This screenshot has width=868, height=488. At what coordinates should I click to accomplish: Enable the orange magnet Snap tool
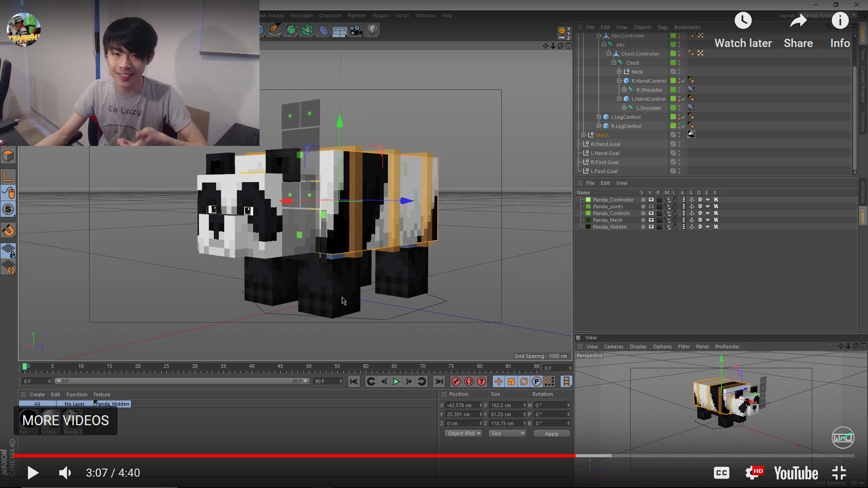pos(8,230)
